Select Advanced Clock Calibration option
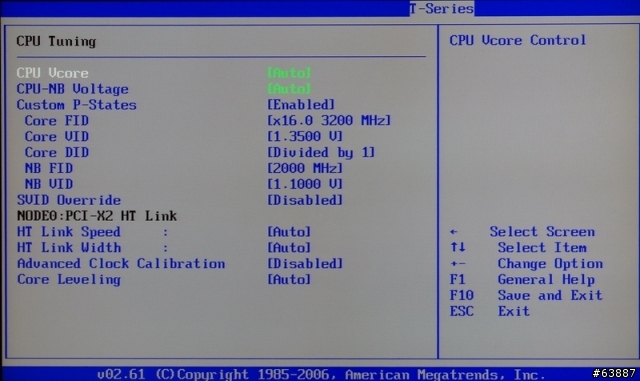This screenshot has height=381, width=640. 121,264
